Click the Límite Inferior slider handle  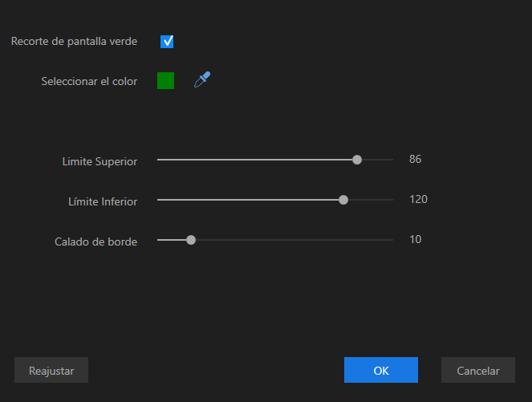[x=343, y=200]
